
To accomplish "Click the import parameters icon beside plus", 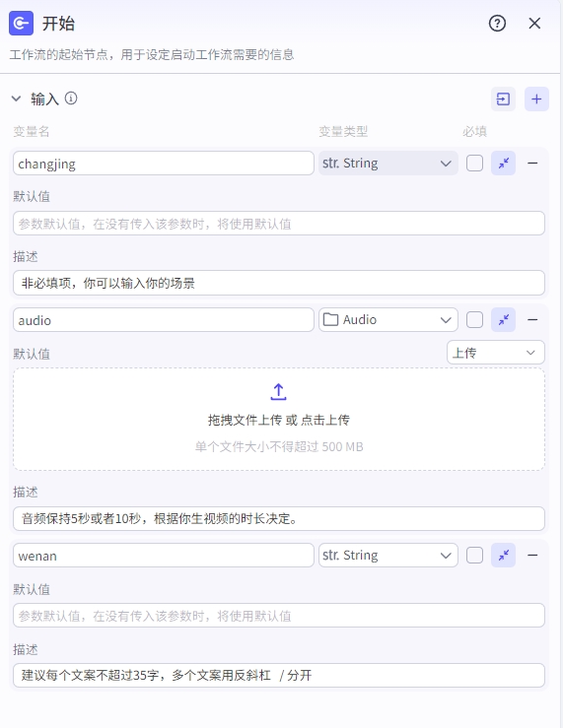I will pyautogui.click(x=503, y=99).
